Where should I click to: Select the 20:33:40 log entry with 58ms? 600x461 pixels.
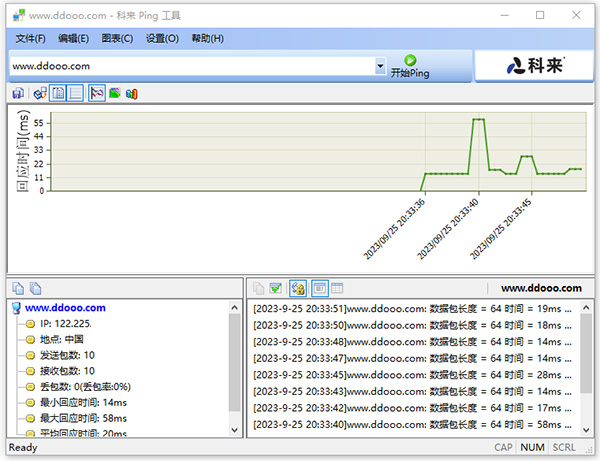point(412,425)
